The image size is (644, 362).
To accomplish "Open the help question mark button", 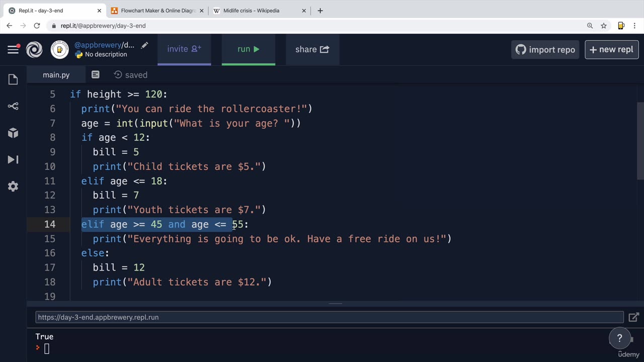I will tap(619, 338).
